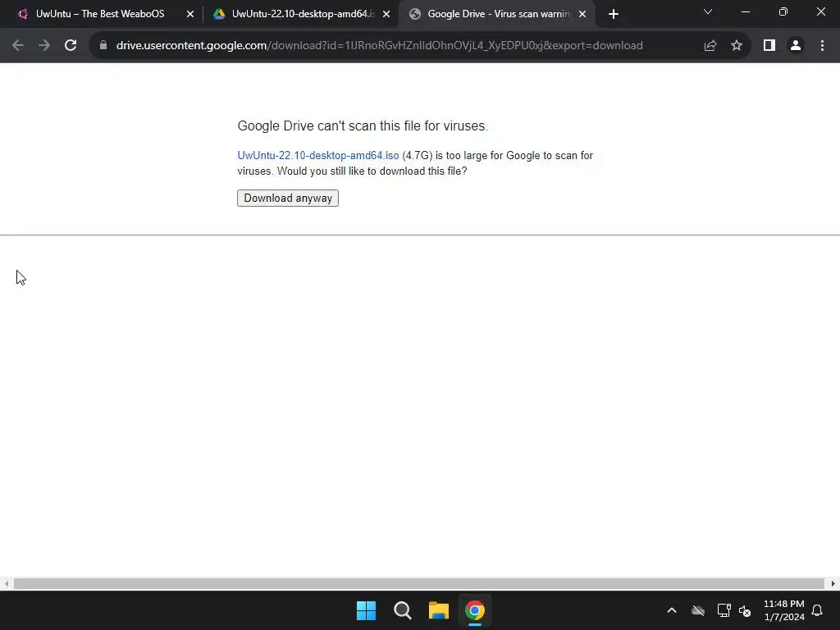Go back to the previous page
This screenshot has width=840, height=630.
(18, 46)
